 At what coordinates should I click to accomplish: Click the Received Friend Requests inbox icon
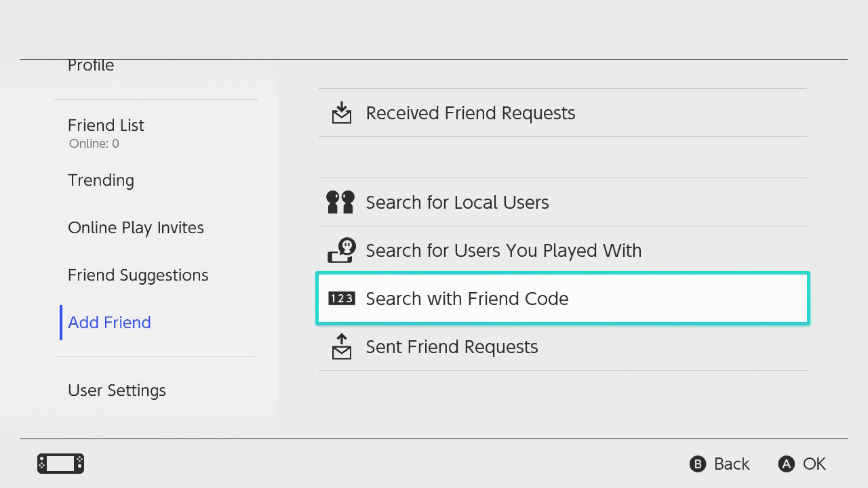(342, 113)
